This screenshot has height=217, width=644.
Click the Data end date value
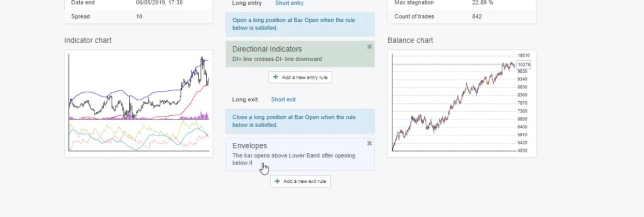click(159, 3)
